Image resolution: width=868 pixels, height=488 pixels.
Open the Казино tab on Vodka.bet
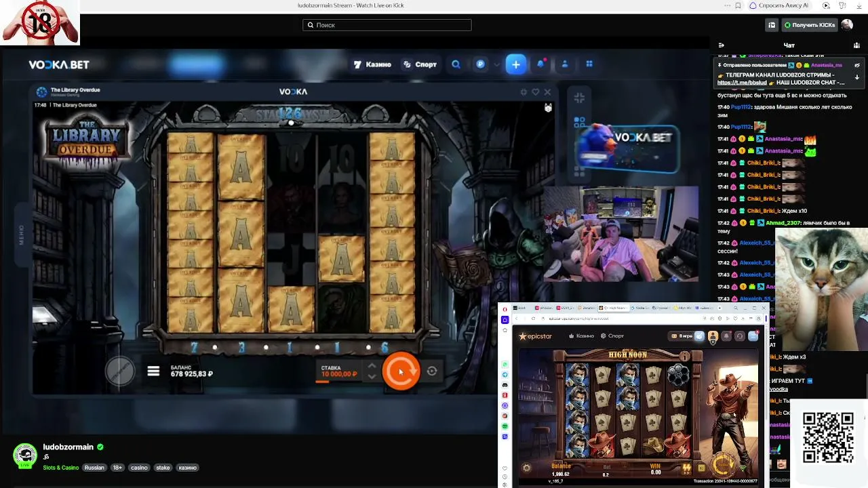(x=372, y=64)
